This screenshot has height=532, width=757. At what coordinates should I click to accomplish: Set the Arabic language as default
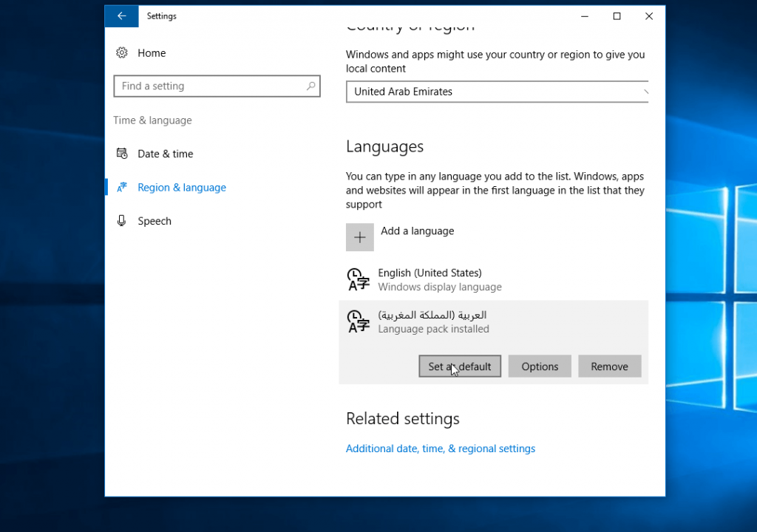tap(460, 366)
